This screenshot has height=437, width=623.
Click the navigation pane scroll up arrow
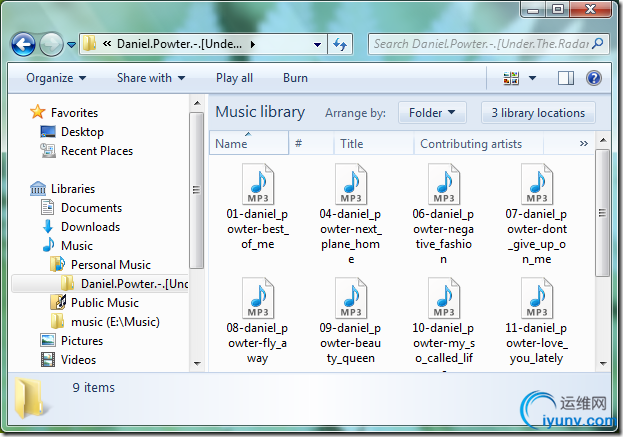point(197,103)
